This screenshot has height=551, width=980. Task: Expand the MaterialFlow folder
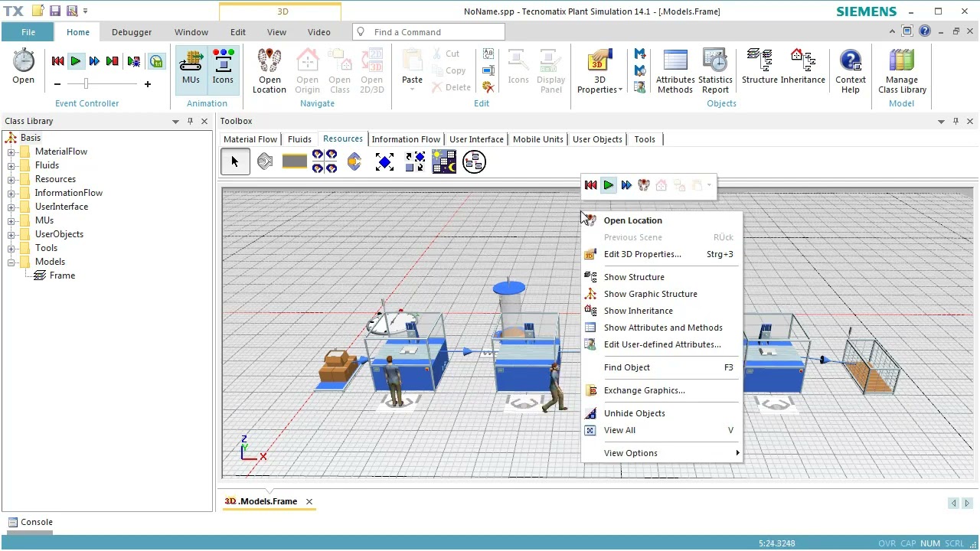pos(11,152)
